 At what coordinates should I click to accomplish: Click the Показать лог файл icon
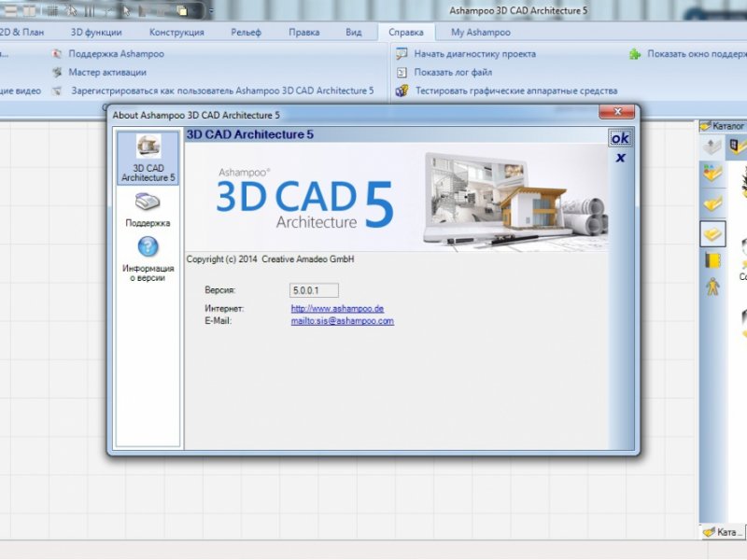[402, 73]
